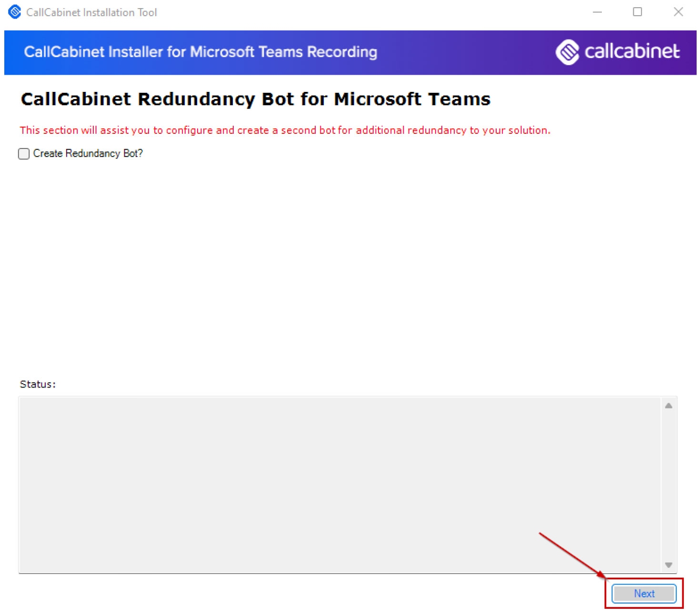Click the 'Status:' label
The width and height of the screenshot is (699, 616).
[38, 385]
